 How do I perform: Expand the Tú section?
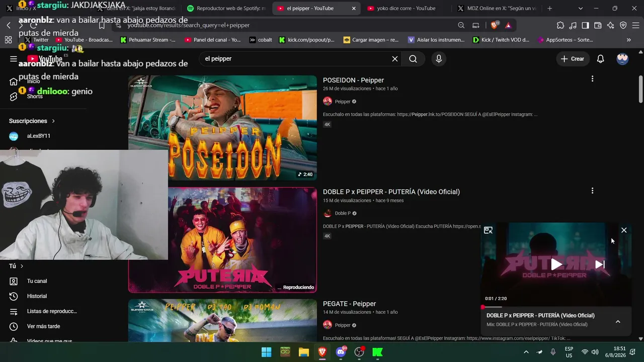(16, 266)
